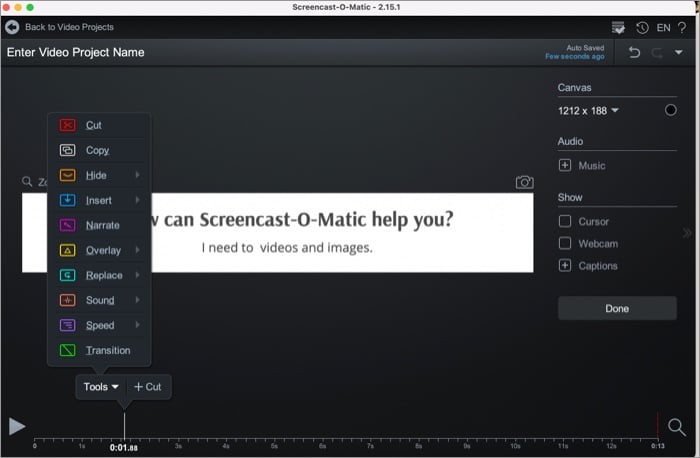The height and width of the screenshot is (458, 700).
Task: Click the + Cut button
Action: [x=148, y=387]
